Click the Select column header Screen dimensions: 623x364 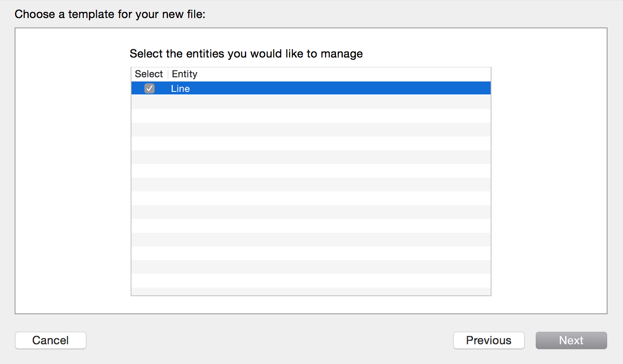point(149,74)
